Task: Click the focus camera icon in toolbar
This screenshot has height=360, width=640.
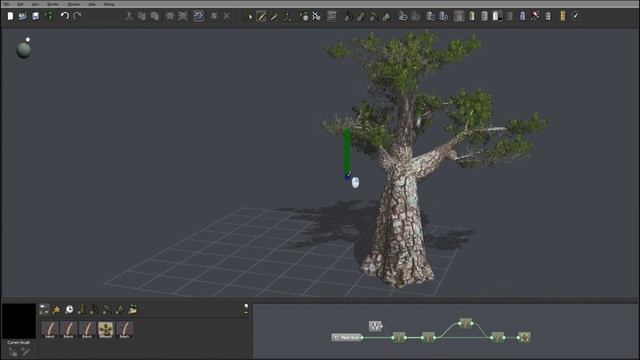Action: pyautogui.click(x=199, y=16)
